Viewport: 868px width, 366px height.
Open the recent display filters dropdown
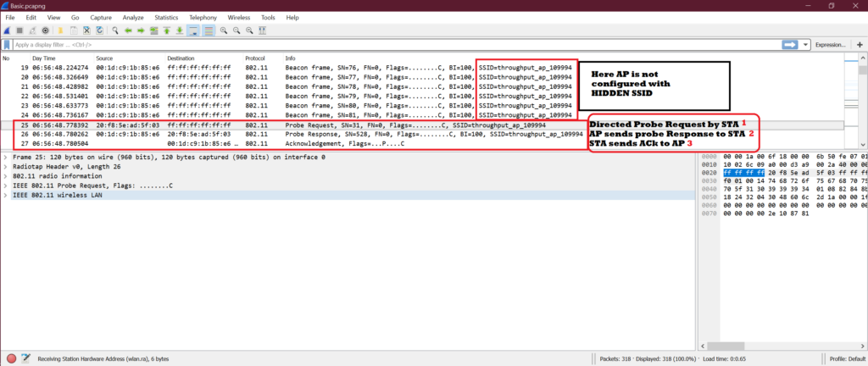[805, 44]
